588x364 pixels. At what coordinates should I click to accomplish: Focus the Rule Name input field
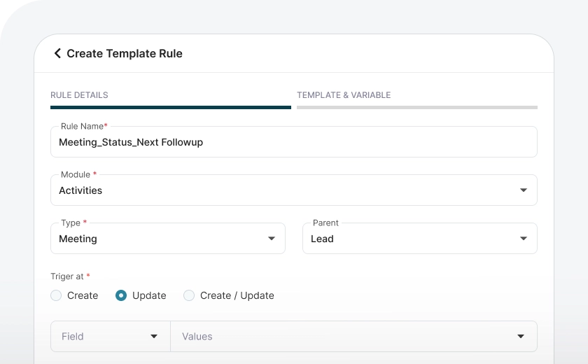[294, 142]
